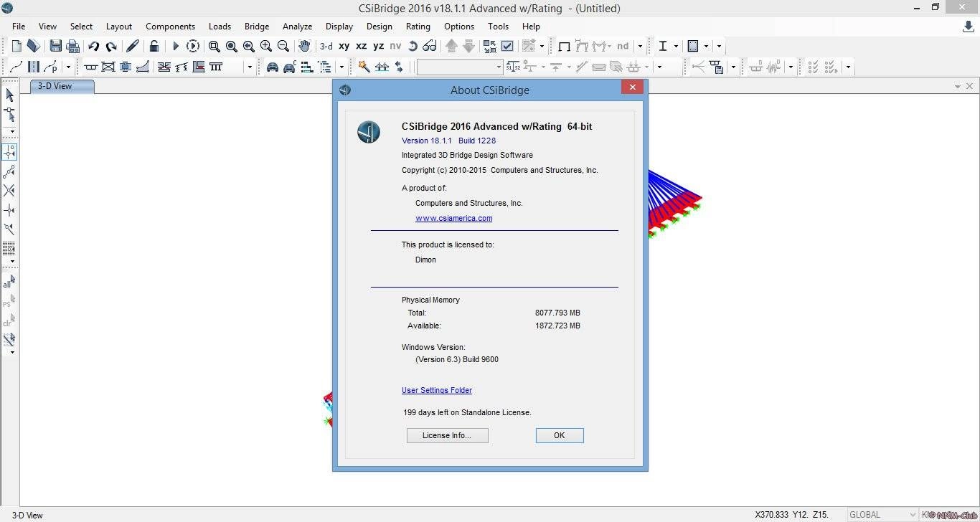Create a new model with New icon
Screen dimensions: 980x522
click(17, 46)
